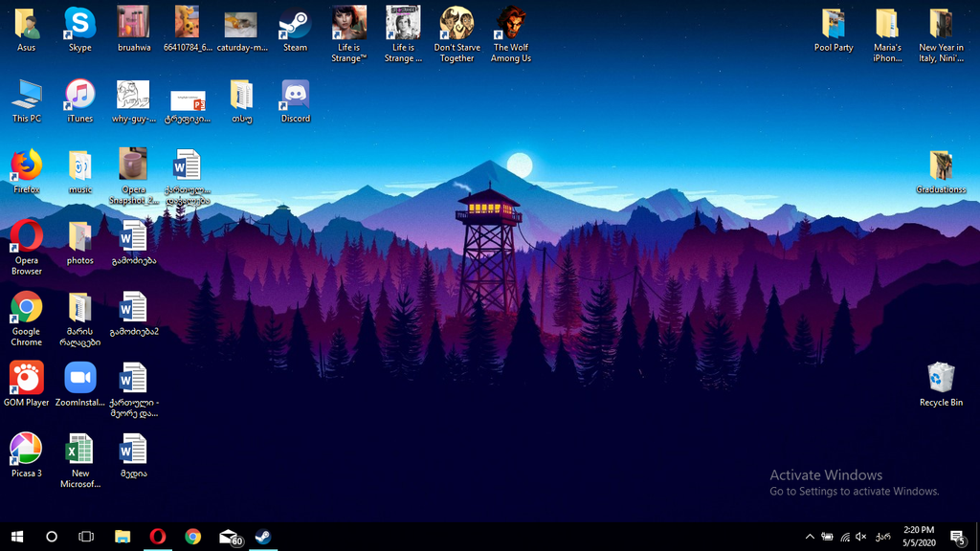Select the ZoomInstal... installer file

coord(80,385)
